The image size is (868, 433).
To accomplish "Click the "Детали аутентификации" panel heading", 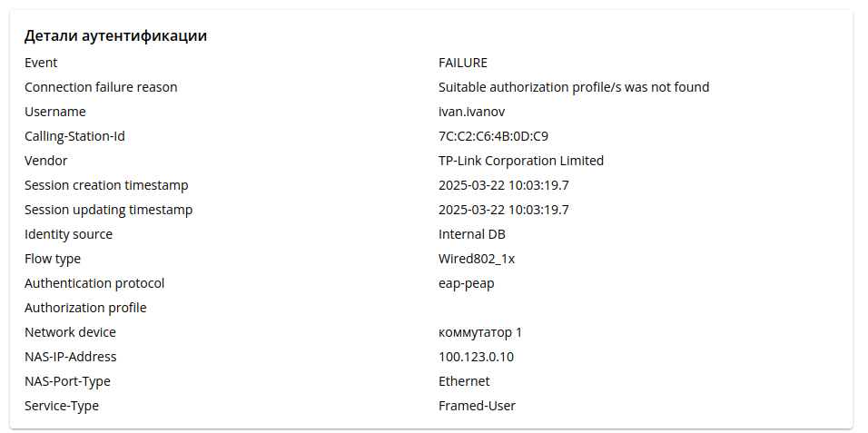I will pos(115,36).
